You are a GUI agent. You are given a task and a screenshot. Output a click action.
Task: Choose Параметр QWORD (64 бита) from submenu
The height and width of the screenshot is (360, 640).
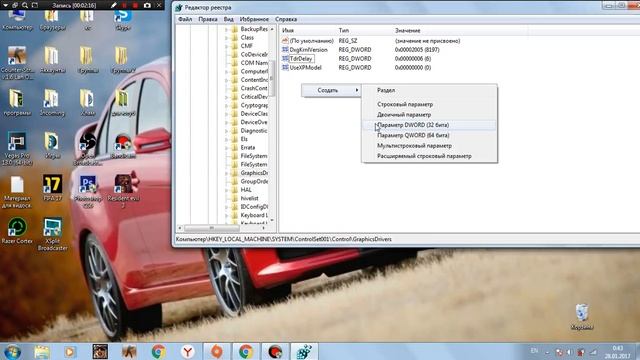click(x=429, y=135)
